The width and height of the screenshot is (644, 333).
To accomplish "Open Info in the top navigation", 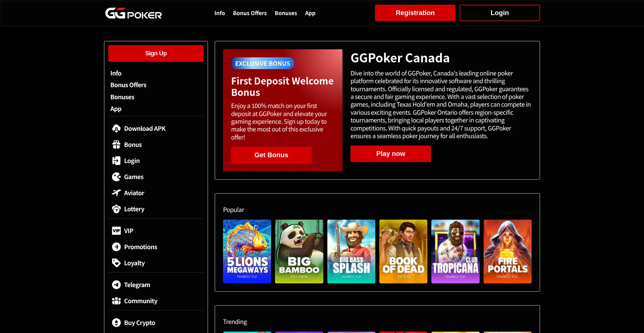I will tap(220, 13).
